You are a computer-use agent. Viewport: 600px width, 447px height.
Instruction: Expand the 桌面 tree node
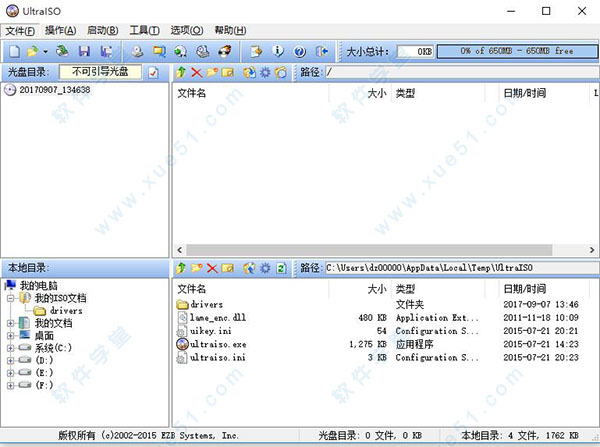(11, 336)
